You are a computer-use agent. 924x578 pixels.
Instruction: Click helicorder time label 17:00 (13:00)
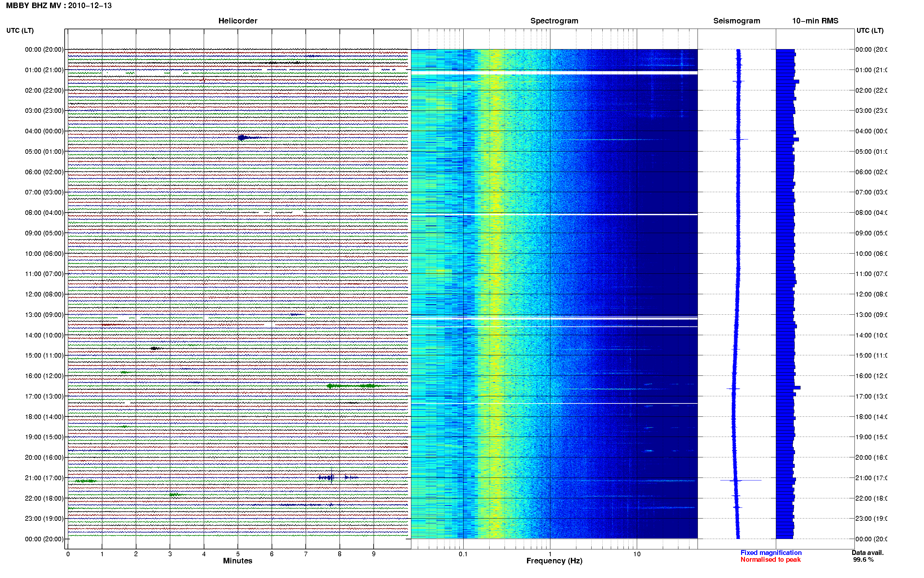coord(44,396)
